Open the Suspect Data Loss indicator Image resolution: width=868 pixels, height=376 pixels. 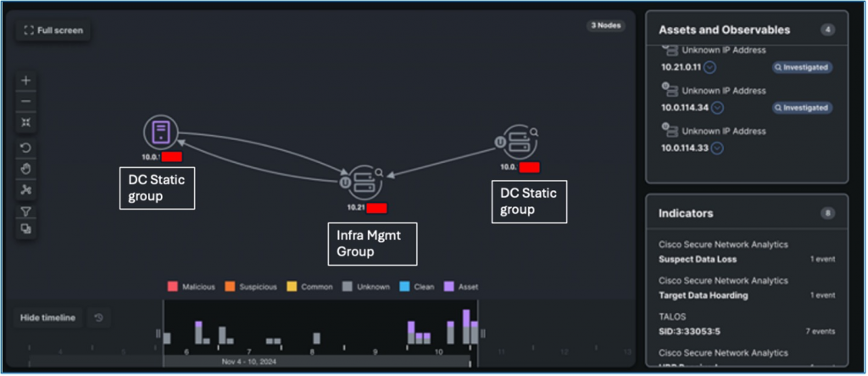coord(697,258)
